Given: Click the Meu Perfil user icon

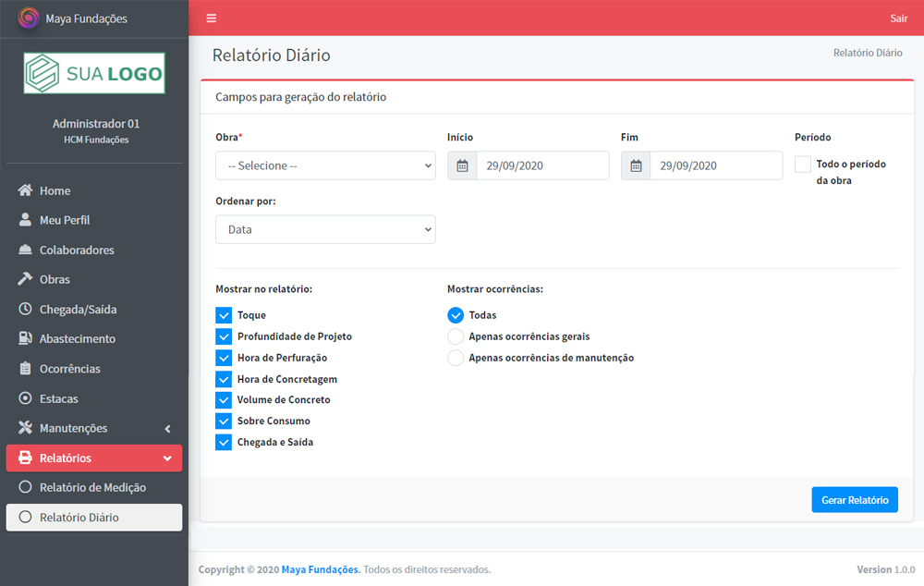Looking at the screenshot, I should click(x=25, y=220).
